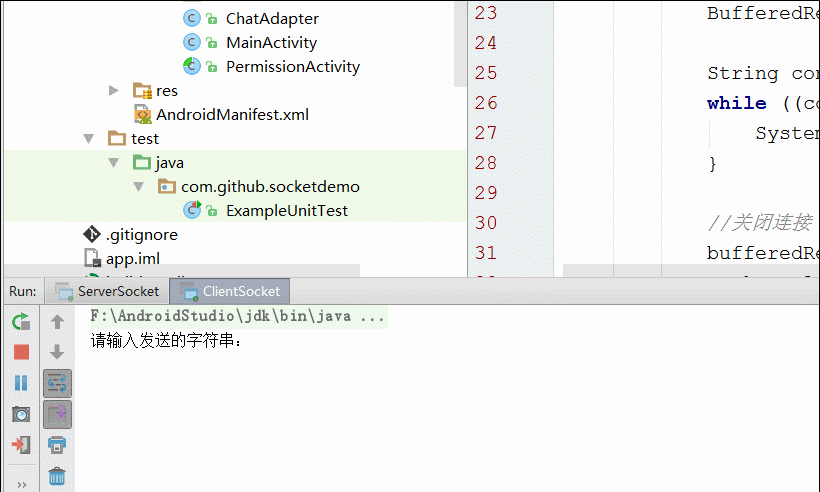The image size is (820, 492).
Task: Click the .gitignore git icon
Action: coord(92,234)
